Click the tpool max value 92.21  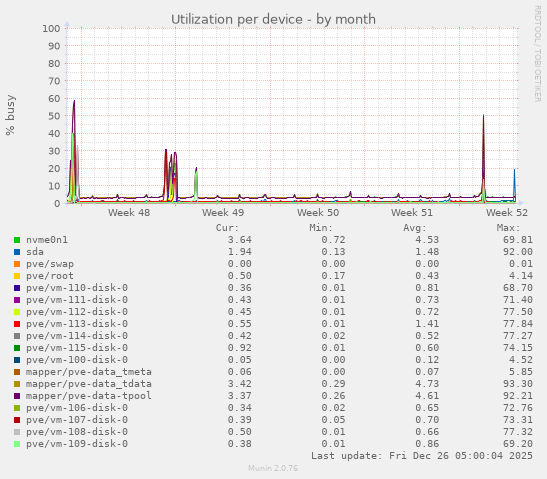[x=518, y=396]
